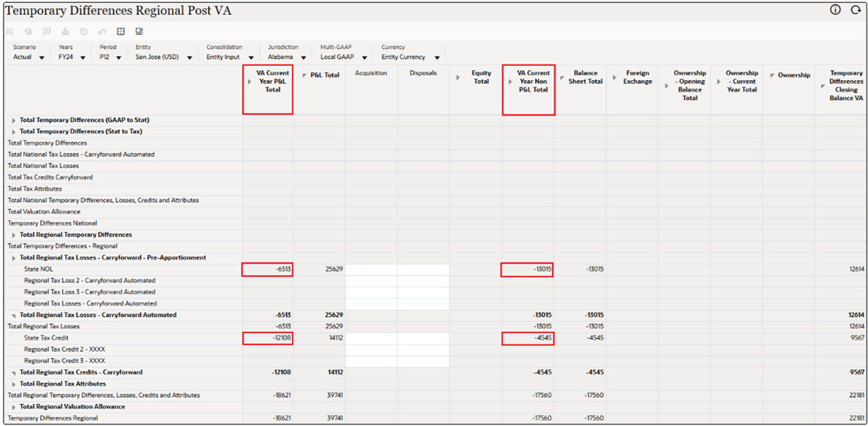Expand Total Temporary Differences (Stat to Tax) row
The height and width of the screenshot is (426, 868).
coord(13,132)
